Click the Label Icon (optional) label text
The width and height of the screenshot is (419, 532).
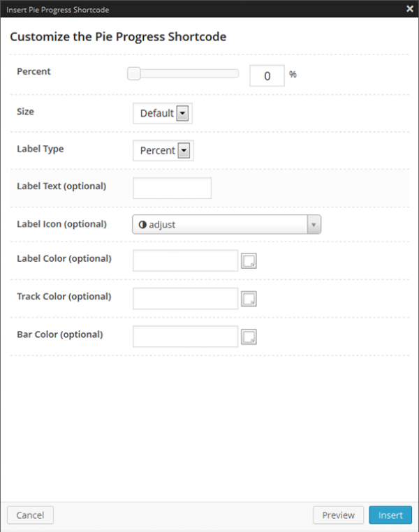click(x=61, y=224)
